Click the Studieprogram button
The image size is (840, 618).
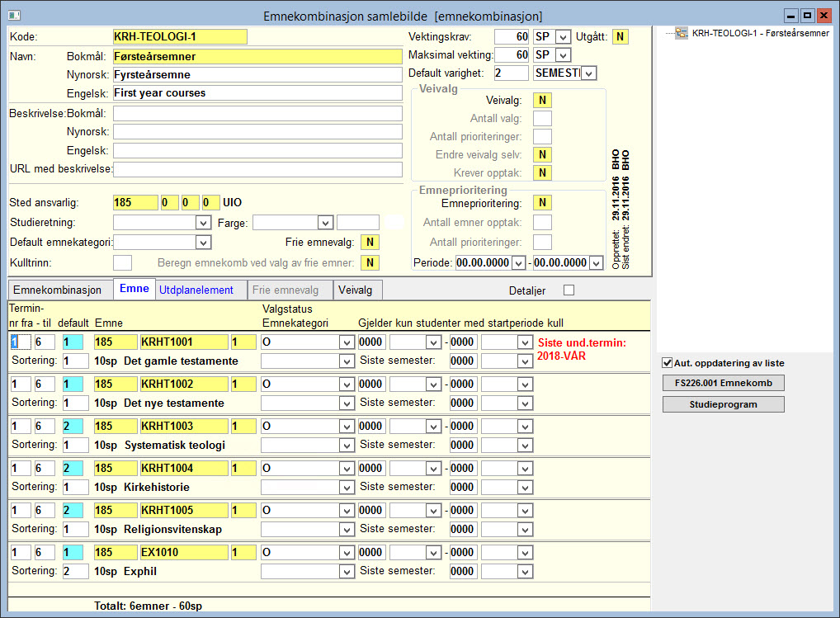pyautogui.click(x=723, y=404)
